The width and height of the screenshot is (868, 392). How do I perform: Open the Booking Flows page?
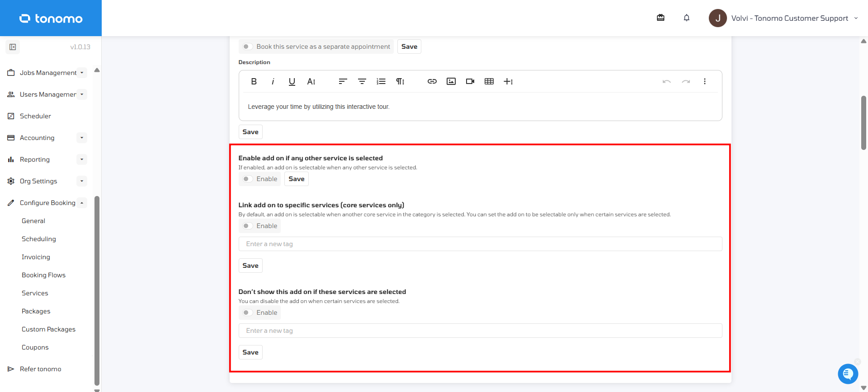pyautogui.click(x=43, y=275)
